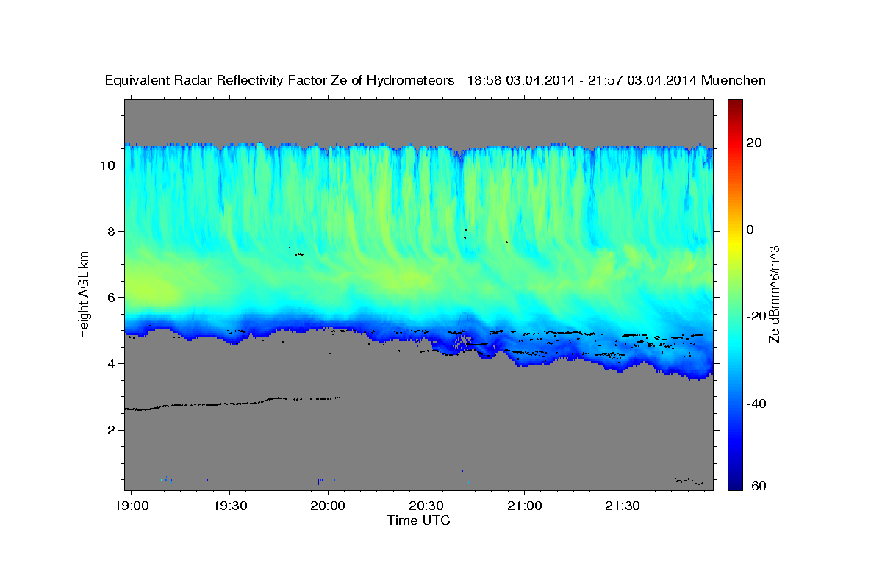
Task: Click the colorbar value label 20
Action: 754,143
